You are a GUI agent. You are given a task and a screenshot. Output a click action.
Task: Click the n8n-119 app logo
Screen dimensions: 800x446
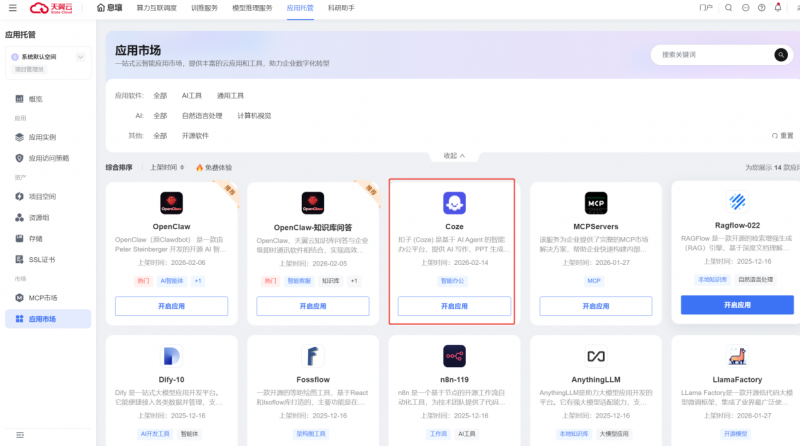pos(453,357)
